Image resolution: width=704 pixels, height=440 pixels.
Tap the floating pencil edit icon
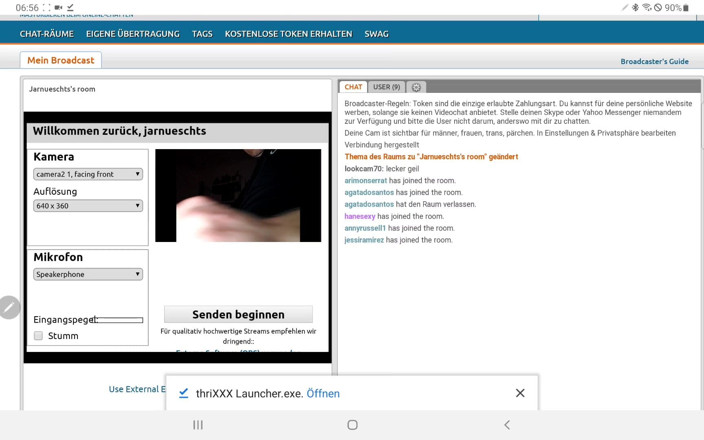9,308
